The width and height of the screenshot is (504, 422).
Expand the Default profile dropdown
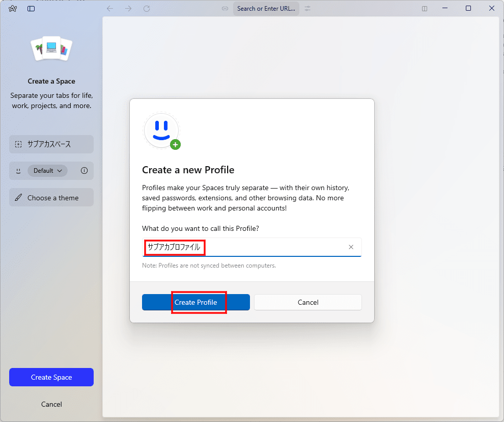pyautogui.click(x=47, y=171)
